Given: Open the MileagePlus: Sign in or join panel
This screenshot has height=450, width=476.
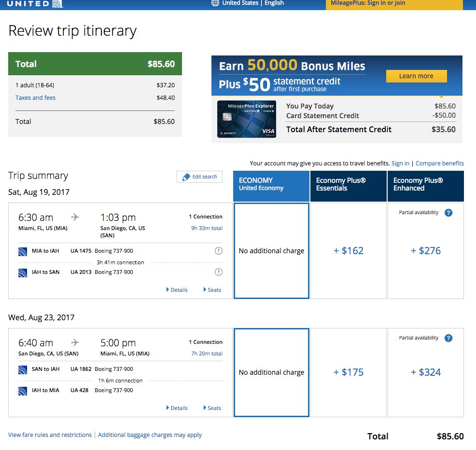Looking at the screenshot, I should tap(394, 4).
